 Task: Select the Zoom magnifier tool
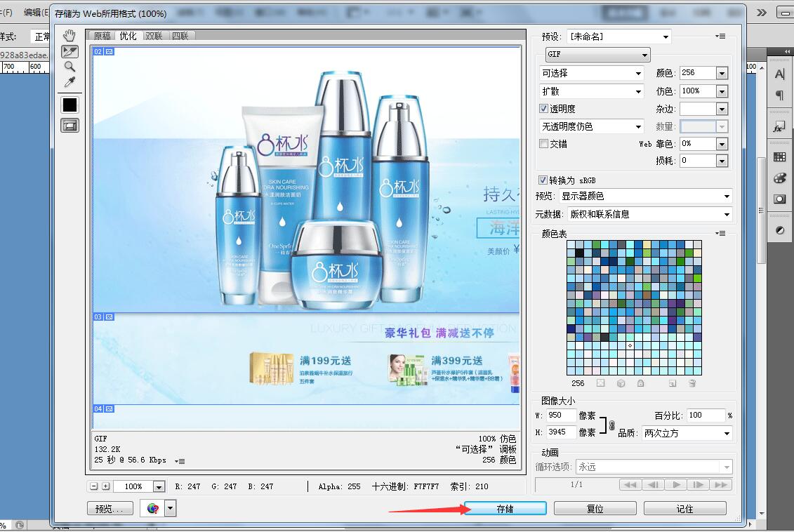(70, 67)
